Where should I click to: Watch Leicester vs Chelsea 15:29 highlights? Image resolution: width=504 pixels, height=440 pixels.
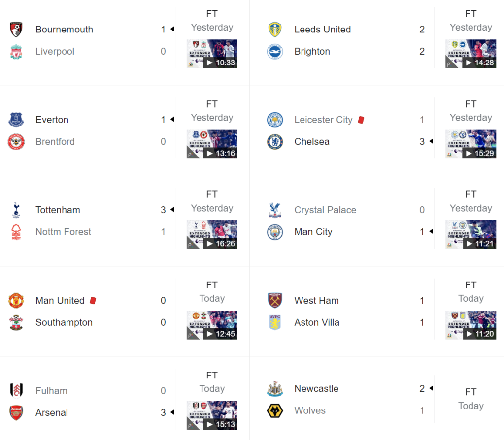(x=470, y=144)
